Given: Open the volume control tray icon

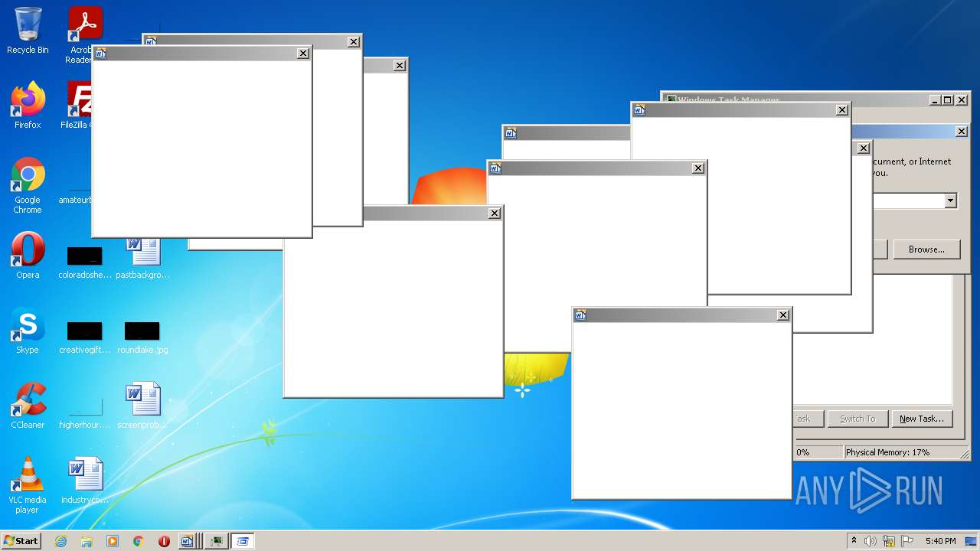Looking at the screenshot, I should pyautogui.click(x=871, y=541).
